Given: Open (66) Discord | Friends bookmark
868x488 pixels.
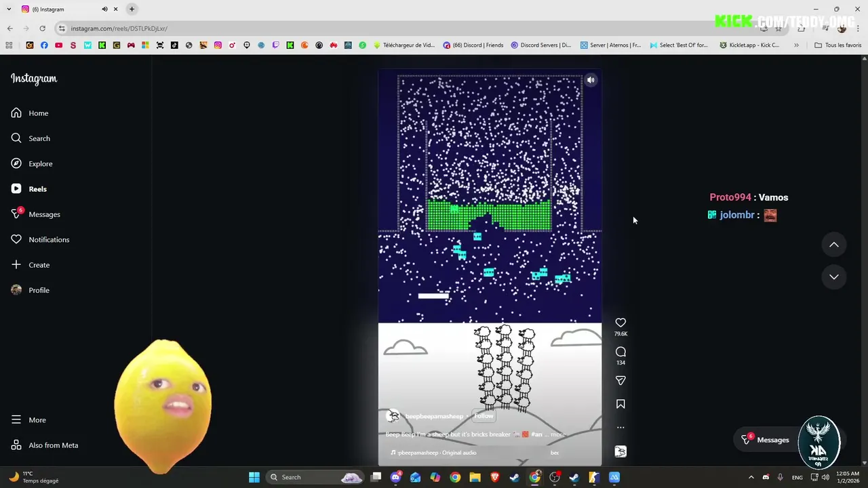Looking at the screenshot, I should [473, 45].
